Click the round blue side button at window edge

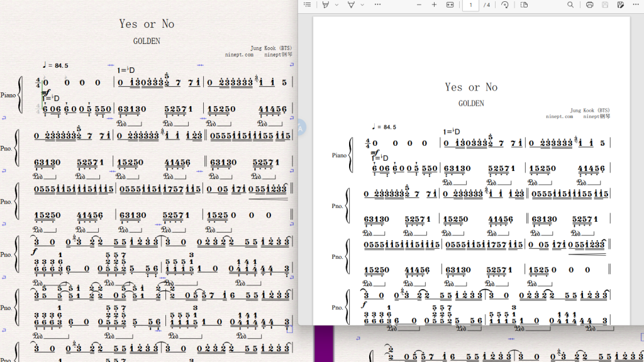(x=300, y=128)
